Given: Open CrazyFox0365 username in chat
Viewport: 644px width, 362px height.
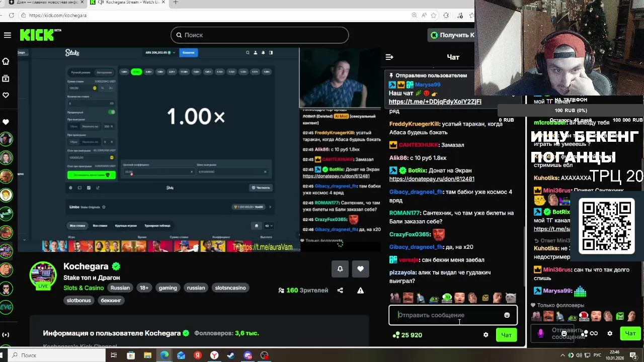Looking at the screenshot, I should (410, 234).
